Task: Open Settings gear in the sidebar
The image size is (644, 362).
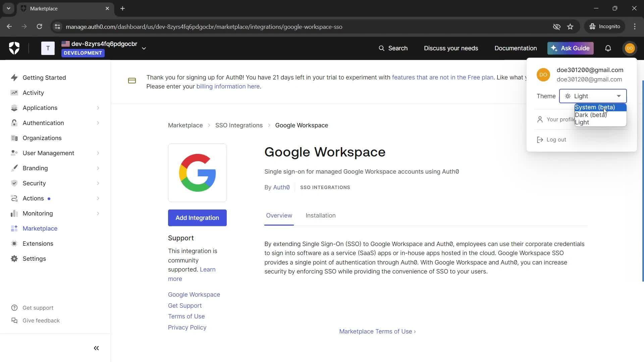Action: point(14,258)
